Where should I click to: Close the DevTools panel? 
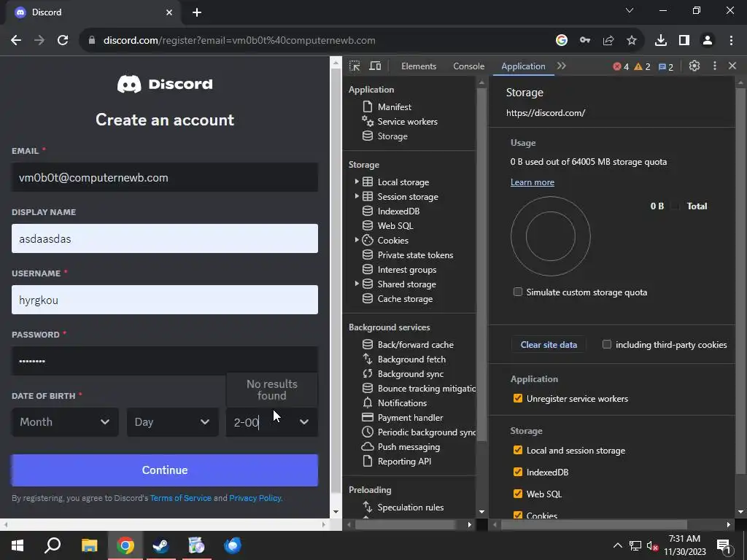732,66
